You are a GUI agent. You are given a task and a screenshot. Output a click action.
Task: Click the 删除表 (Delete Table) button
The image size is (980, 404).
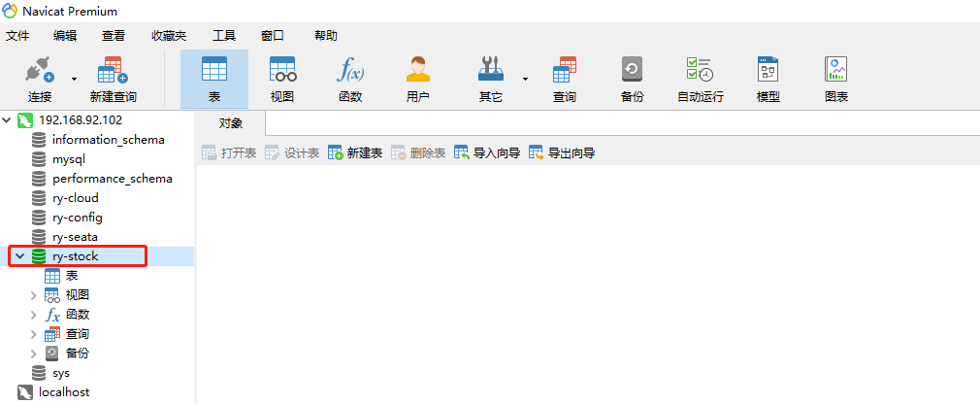pos(418,153)
